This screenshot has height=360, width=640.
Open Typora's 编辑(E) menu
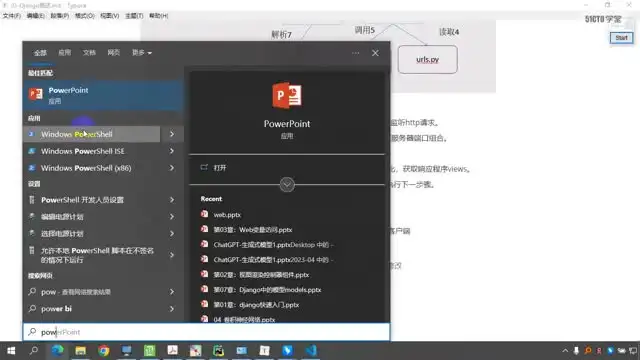(36, 16)
